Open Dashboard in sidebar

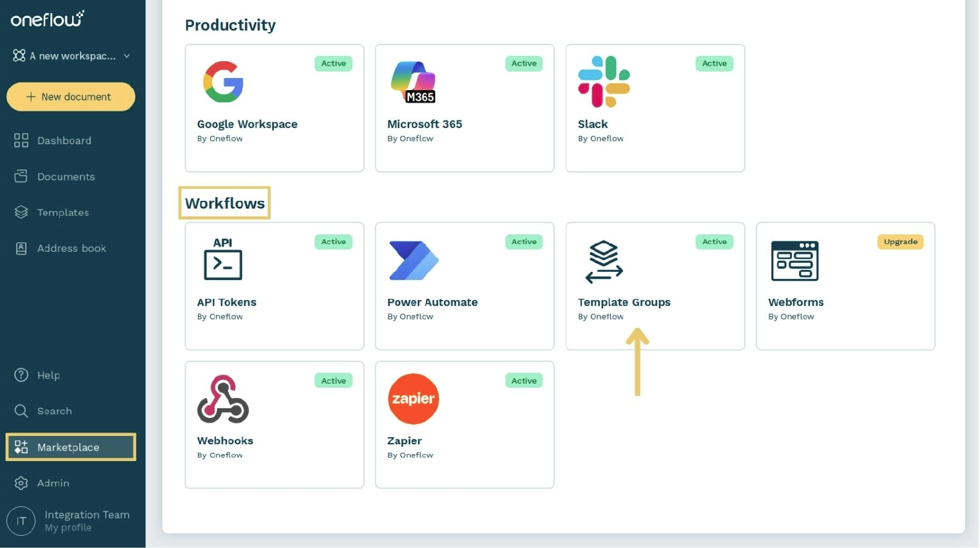coord(64,140)
